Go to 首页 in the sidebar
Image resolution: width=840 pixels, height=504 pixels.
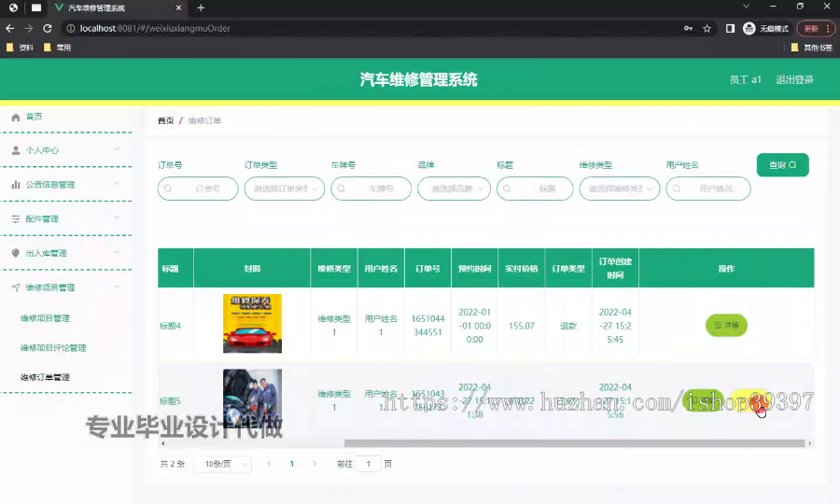34,117
